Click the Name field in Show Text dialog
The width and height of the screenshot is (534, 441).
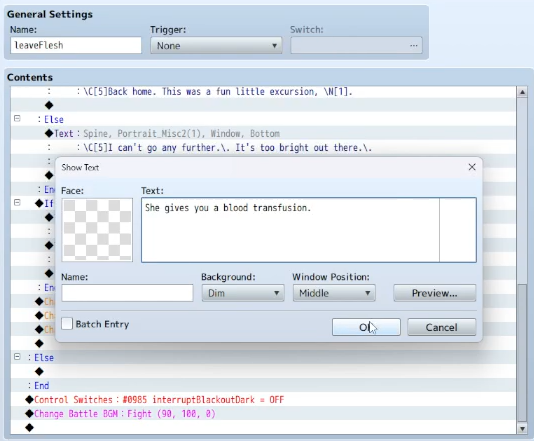click(x=127, y=293)
